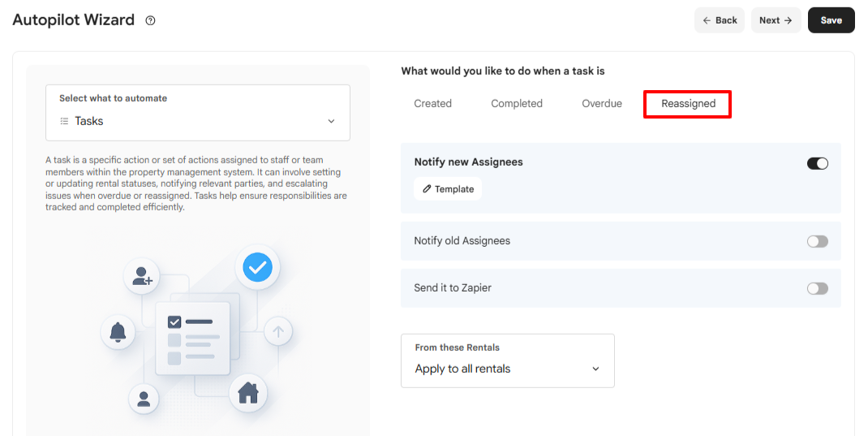Select the Completed tab
868x436 pixels.
[x=517, y=104]
